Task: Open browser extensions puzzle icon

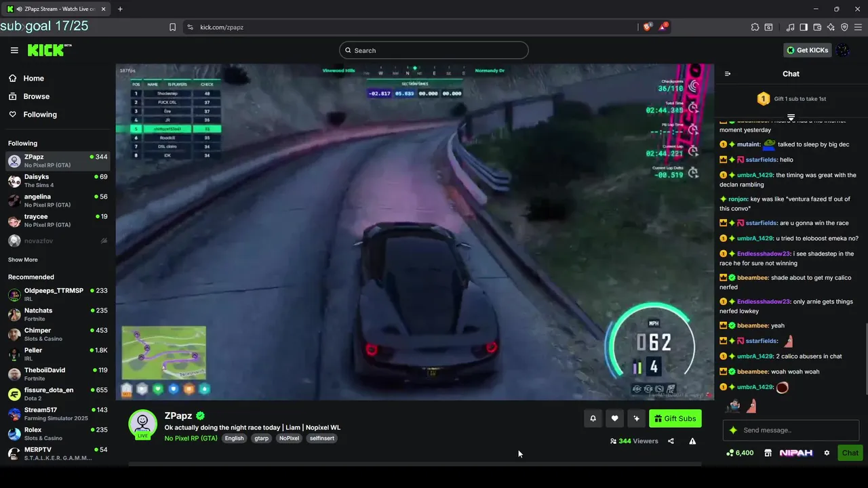Action: [755, 27]
